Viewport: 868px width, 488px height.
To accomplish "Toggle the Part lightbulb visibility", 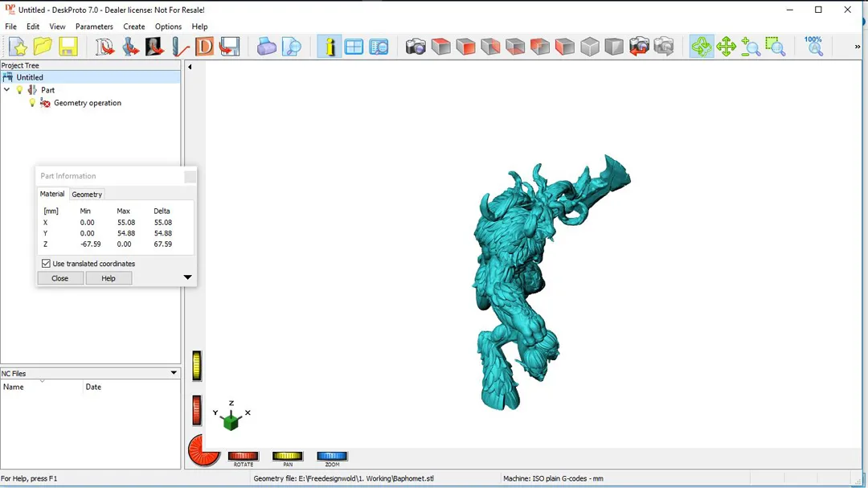I will click(20, 90).
